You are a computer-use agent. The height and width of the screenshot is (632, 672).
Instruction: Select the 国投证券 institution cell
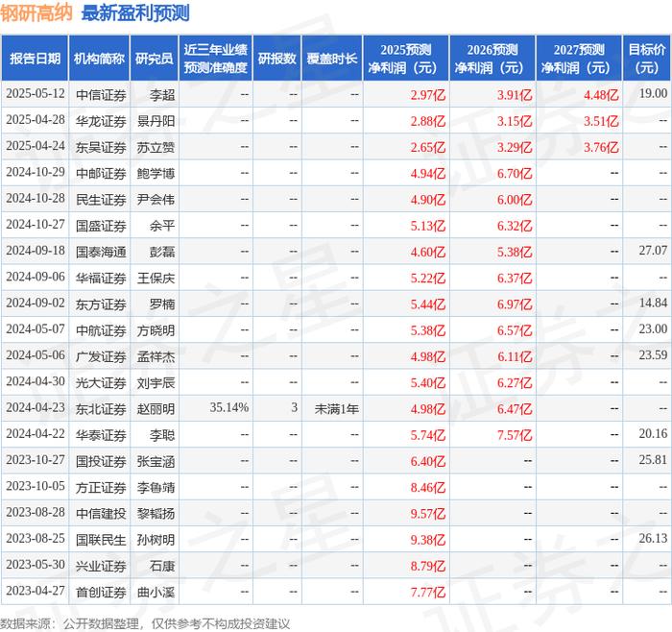[x=101, y=461]
